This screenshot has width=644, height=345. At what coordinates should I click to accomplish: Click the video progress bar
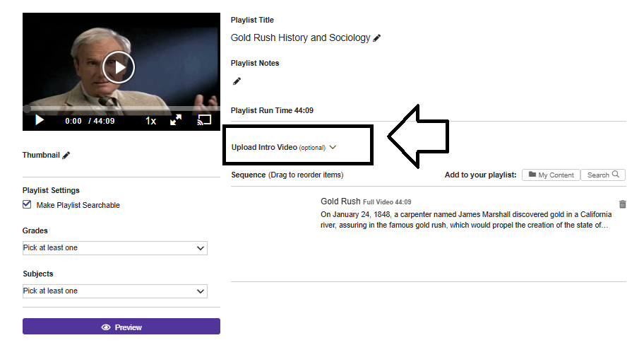click(121, 109)
